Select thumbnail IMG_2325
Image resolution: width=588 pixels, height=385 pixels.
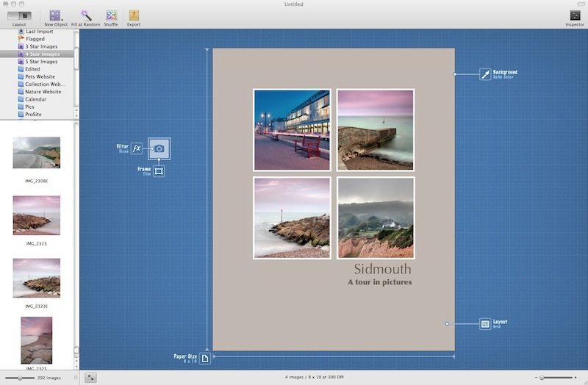36,340
